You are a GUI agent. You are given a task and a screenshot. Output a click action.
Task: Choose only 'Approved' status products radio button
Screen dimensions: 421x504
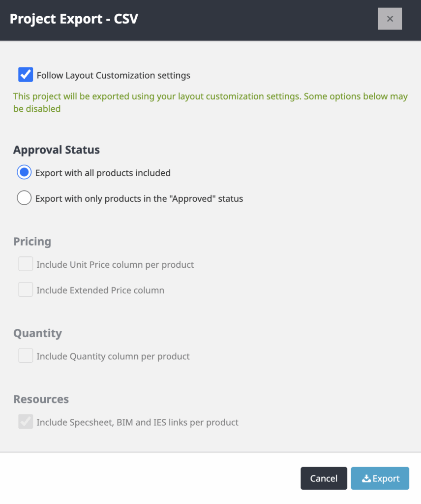pos(24,198)
